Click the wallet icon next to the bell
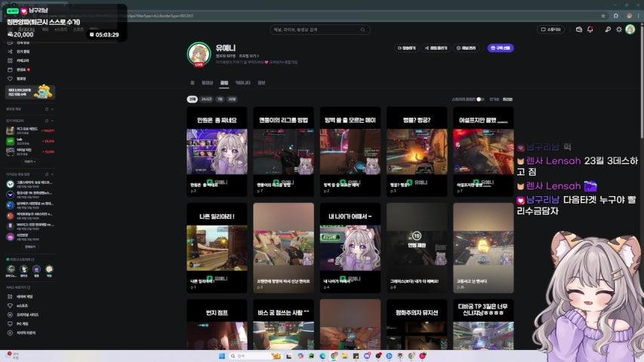Screen dimensions: 644x362 coord(579,29)
